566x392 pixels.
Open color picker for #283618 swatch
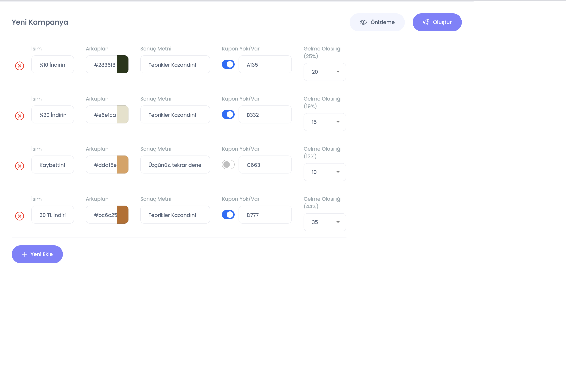pyautogui.click(x=122, y=65)
